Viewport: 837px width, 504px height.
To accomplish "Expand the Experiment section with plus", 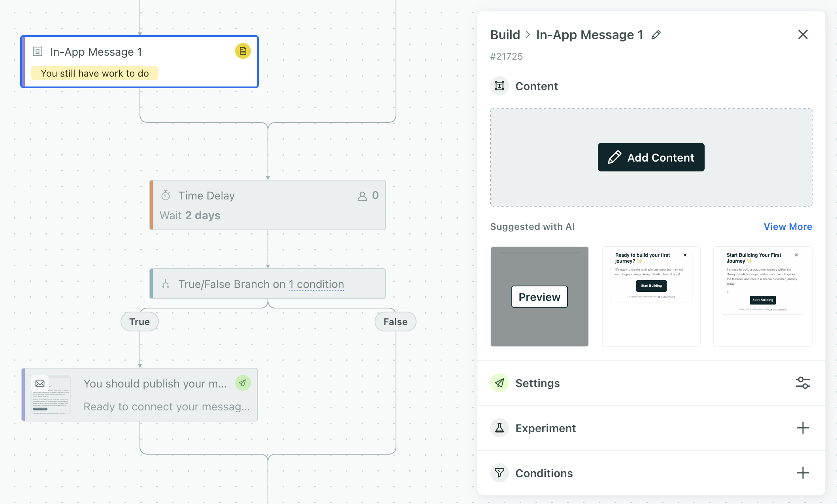I will (803, 428).
